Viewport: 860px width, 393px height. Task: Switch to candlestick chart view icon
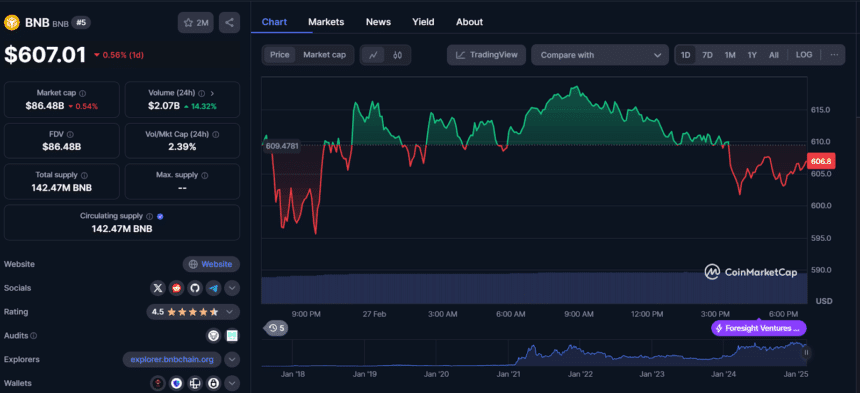point(398,55)
